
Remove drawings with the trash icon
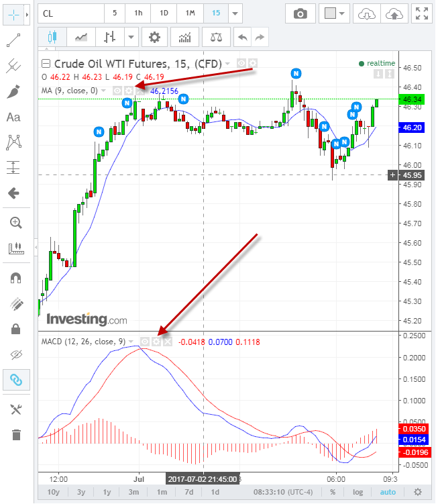tap(14, 434)
